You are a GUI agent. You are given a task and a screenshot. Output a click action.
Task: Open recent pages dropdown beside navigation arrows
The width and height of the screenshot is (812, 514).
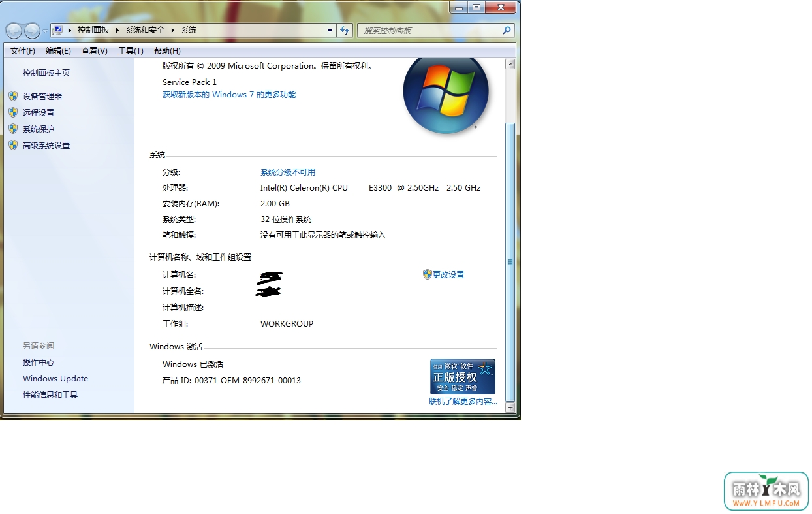pos(45,31)
